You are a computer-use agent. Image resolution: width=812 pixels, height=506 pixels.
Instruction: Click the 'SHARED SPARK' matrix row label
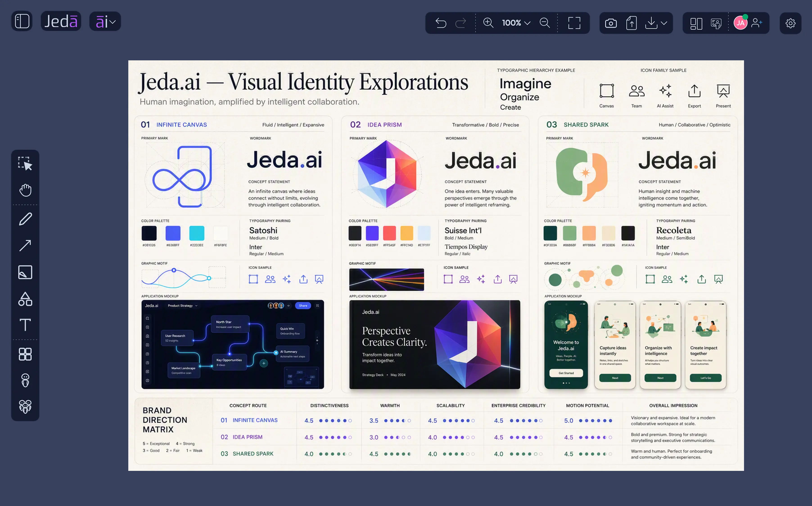point(253,454)
